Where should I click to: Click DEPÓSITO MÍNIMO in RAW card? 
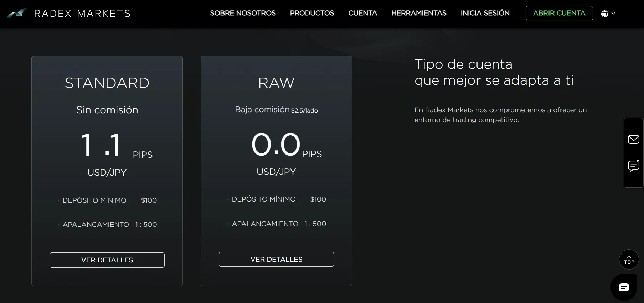click(264, 199)
